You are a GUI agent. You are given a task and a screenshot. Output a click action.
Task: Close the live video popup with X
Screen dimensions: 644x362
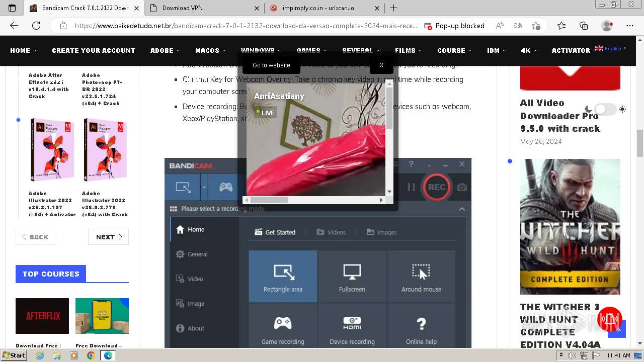pyautogui.click(x=381, y=65)
